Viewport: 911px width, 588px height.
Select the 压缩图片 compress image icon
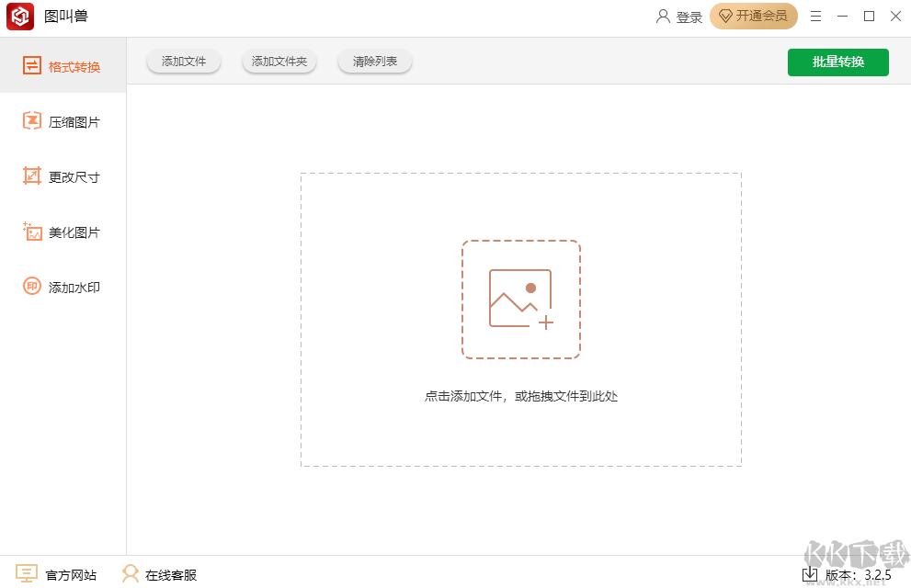(x=32, y=121)
